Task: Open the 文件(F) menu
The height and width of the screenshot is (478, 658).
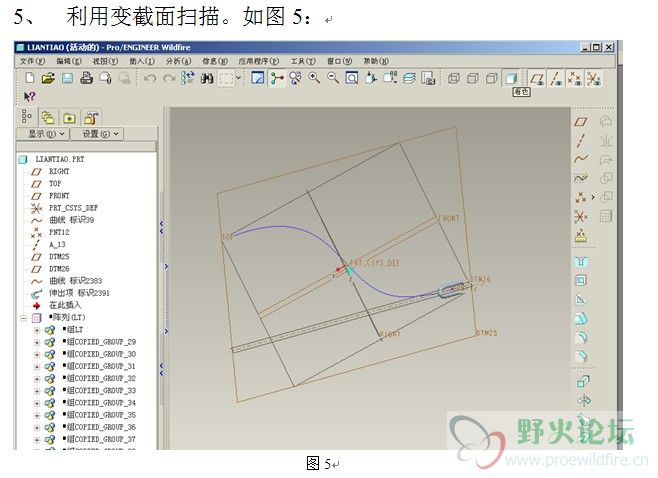Action: 32,61
